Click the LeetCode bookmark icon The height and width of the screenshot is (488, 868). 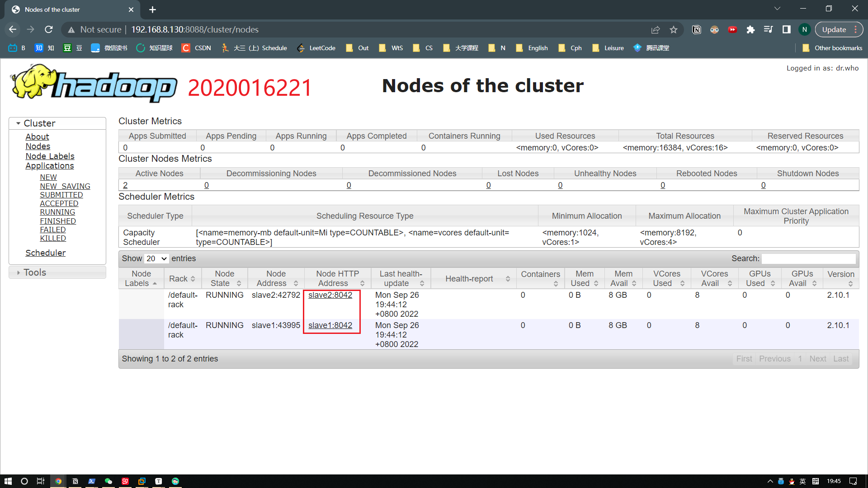[x=301, y=48]
